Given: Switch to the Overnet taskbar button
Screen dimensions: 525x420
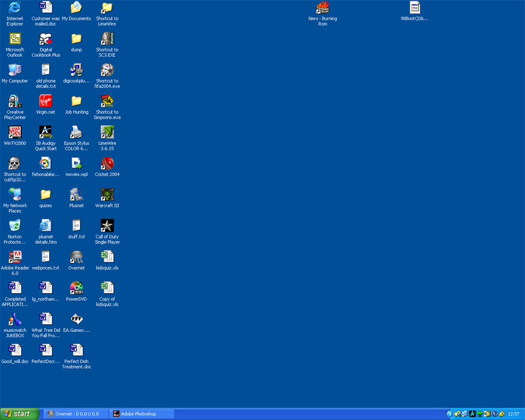Looking at the screenshot, I should pyautogui.click(x=75, y=414).
